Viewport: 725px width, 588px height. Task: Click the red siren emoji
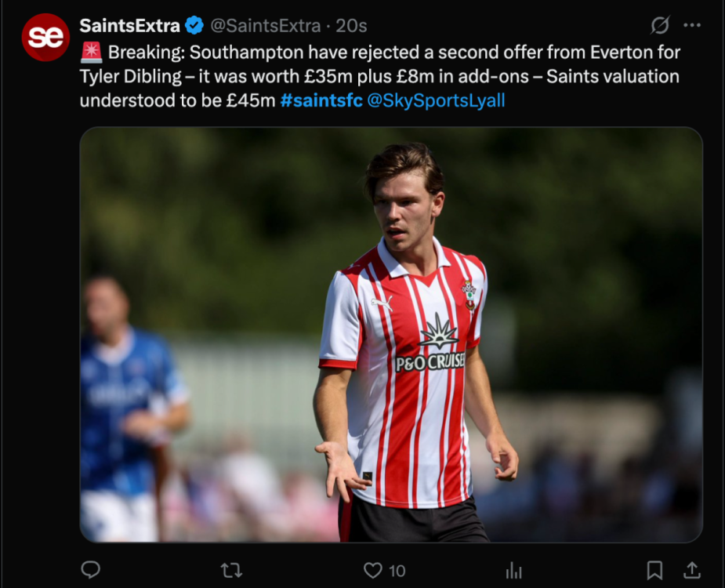[x=91, y=53]
